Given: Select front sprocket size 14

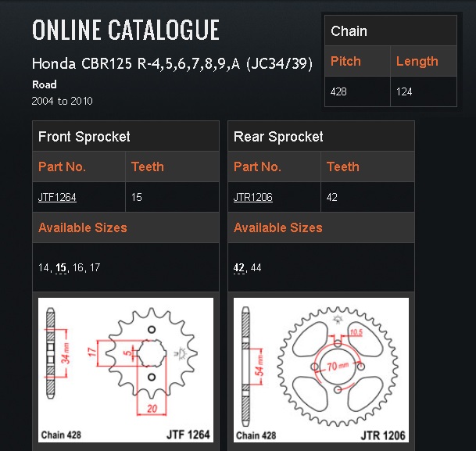Looking at the screenshot, I should point(44,267).
